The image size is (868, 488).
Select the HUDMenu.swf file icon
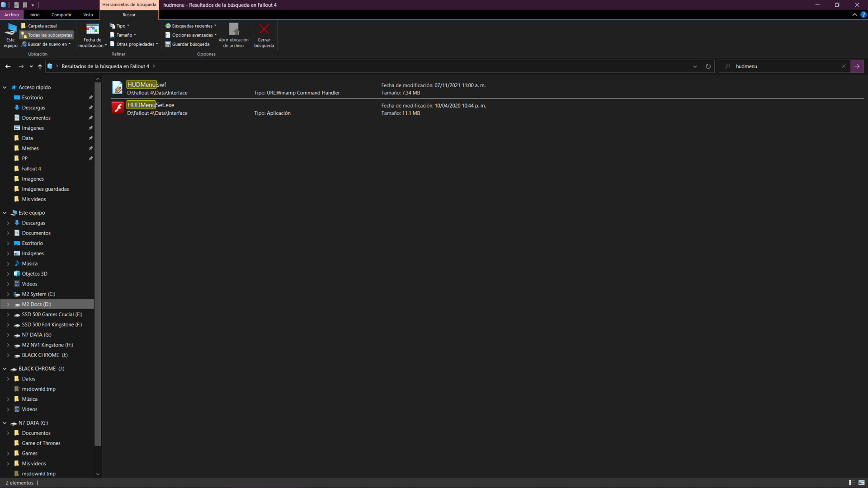(118, 88)
